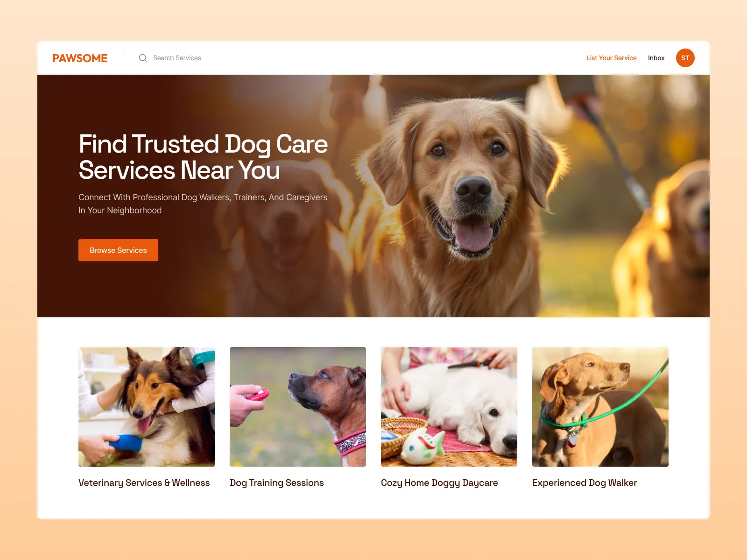Viewport: 747px width, 560px height.
Task: Click the PAWSOME logo
Action: [80, 58]
